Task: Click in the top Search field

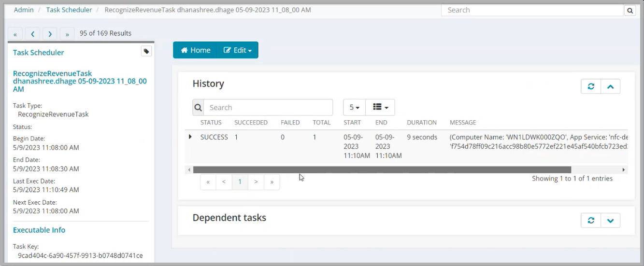Action: [532, 10]
